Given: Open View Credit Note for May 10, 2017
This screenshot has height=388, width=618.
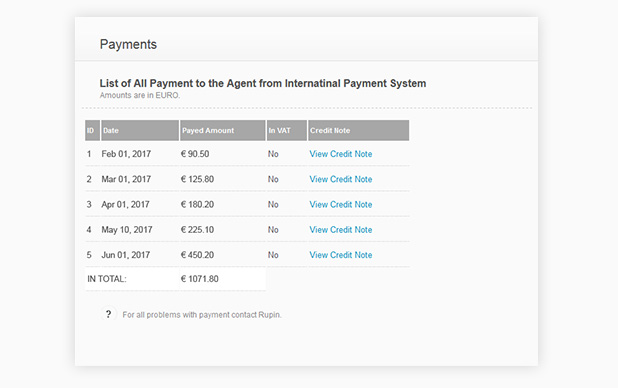Looking at the screenshot, I should [x=341, y=229].
